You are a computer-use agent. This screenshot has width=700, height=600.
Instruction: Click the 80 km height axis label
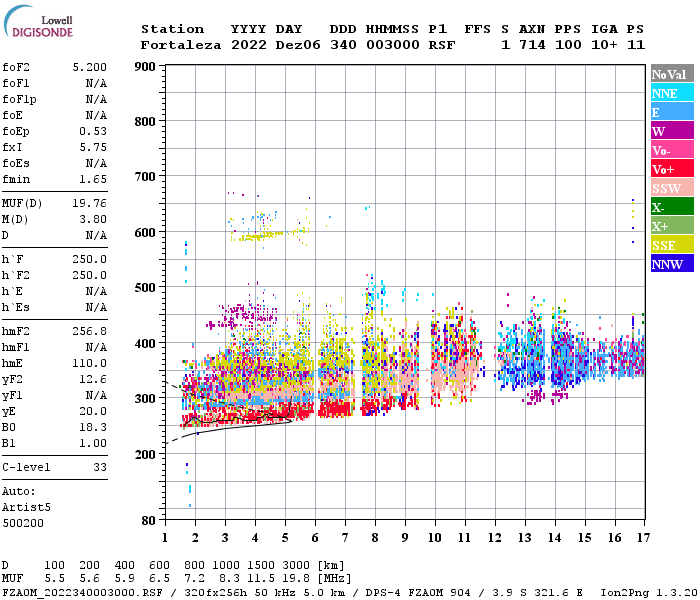point(148,521)
